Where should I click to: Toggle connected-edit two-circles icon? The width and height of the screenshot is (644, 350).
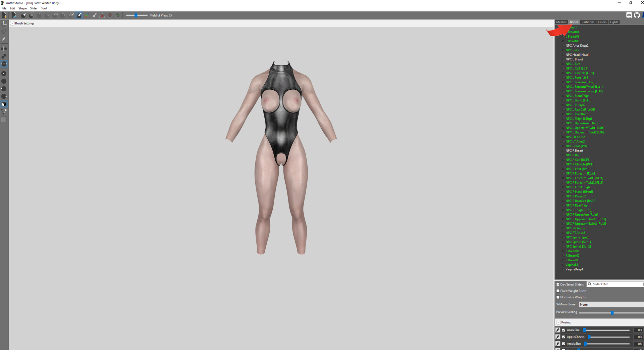4,56
